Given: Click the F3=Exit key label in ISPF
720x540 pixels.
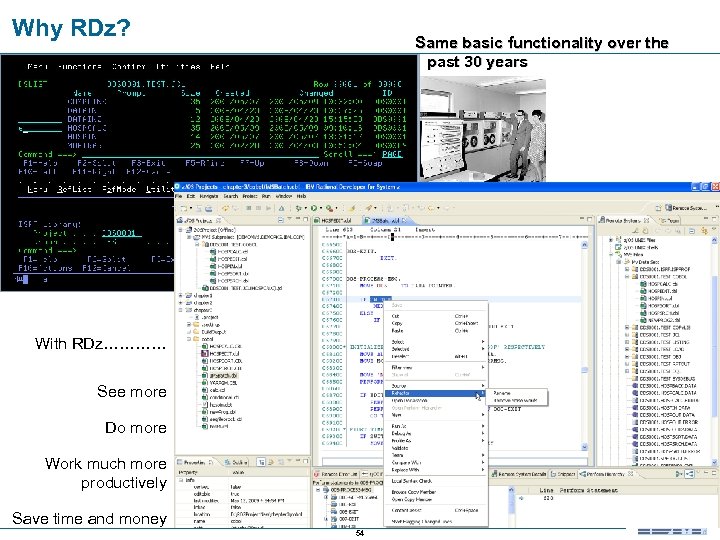Looking at the screenshot, I should [148, 163].
